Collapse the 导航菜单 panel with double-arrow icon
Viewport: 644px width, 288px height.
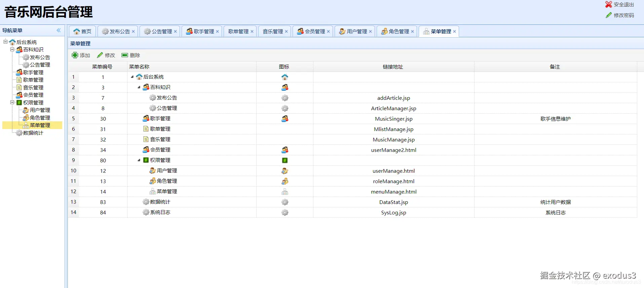(x=59, y=30)
